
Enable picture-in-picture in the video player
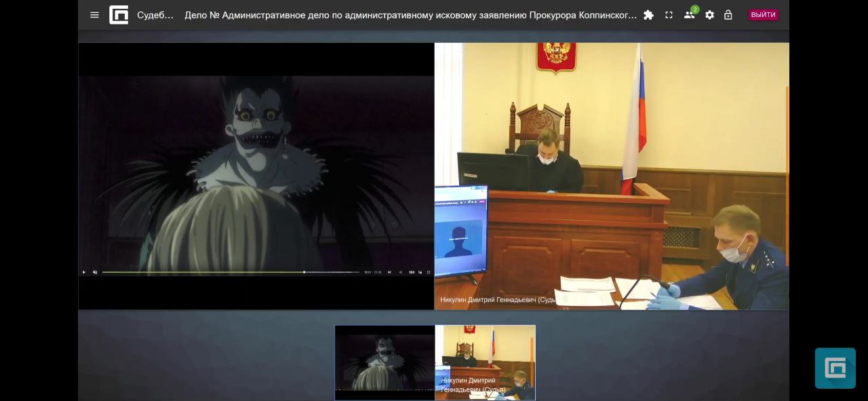420,272
